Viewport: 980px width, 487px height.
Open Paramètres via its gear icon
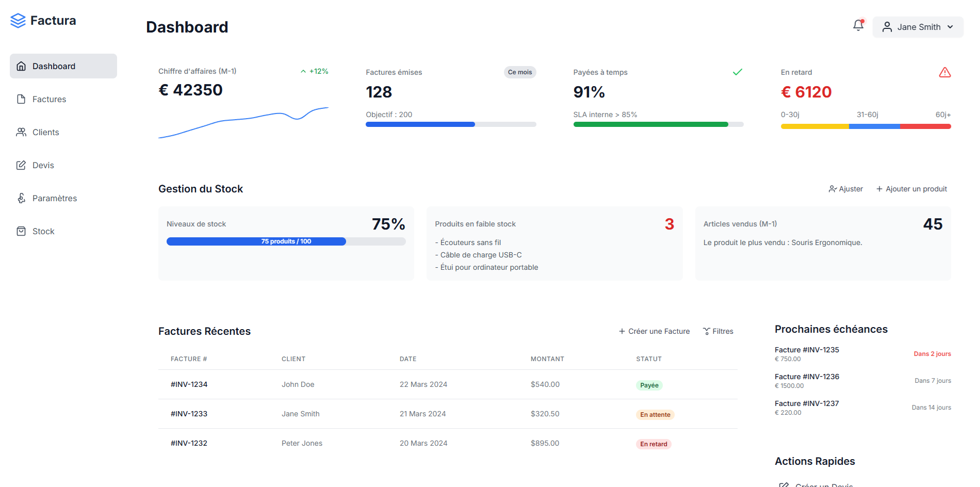click(x=21, y=198)
